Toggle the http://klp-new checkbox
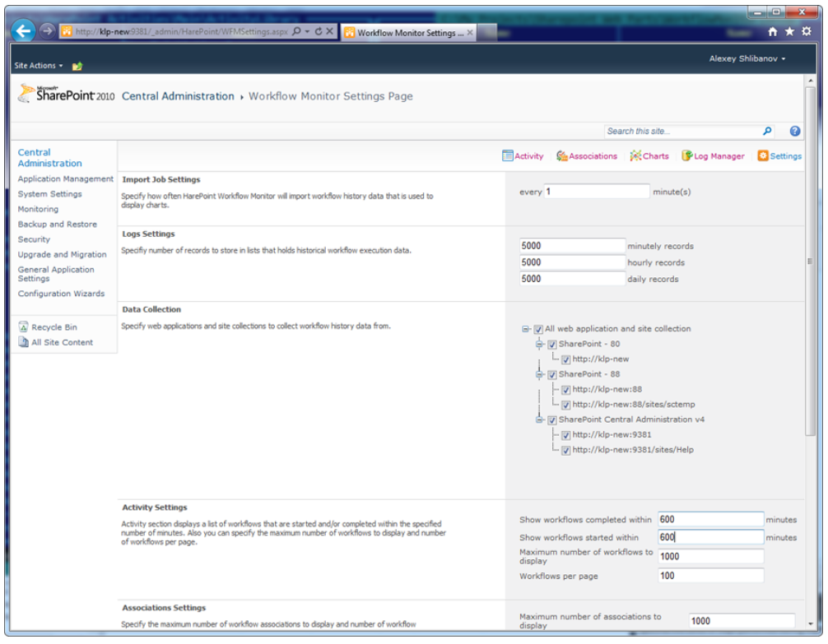Viewport: 828px width, 644px height. pos(565,360)
